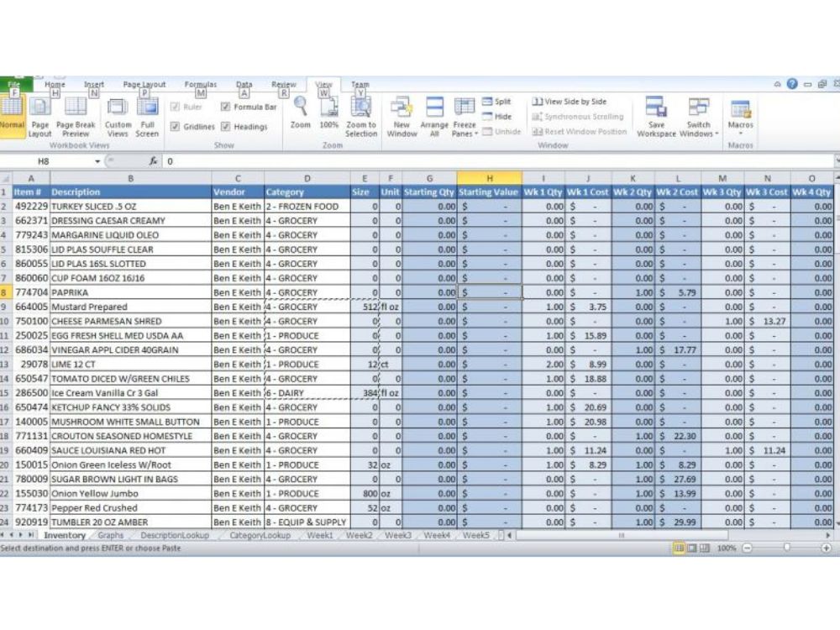Switch to DescriptionLookup sheet

(175, 535)
